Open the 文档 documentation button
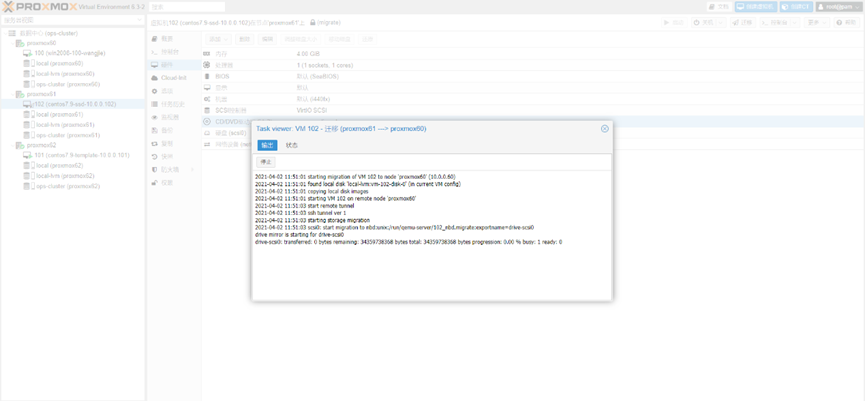Viewport: 865px width, 401px height. click(719, 7)
